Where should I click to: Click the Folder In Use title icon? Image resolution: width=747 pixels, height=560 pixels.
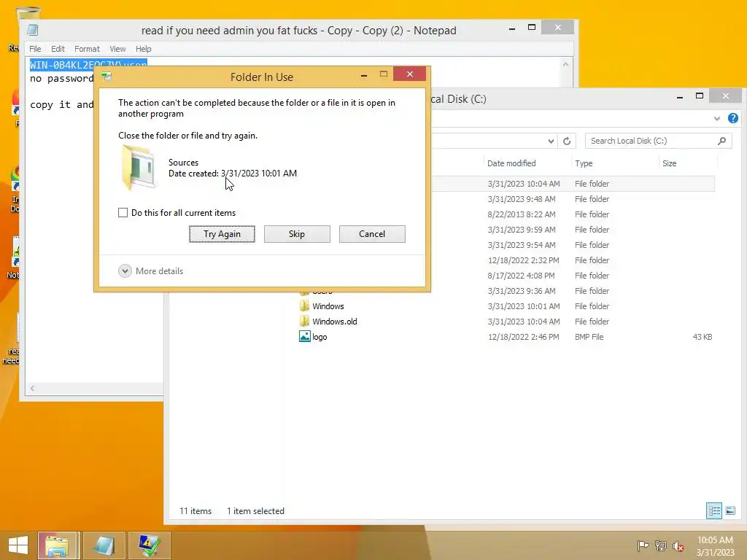(x=107, y=77)
